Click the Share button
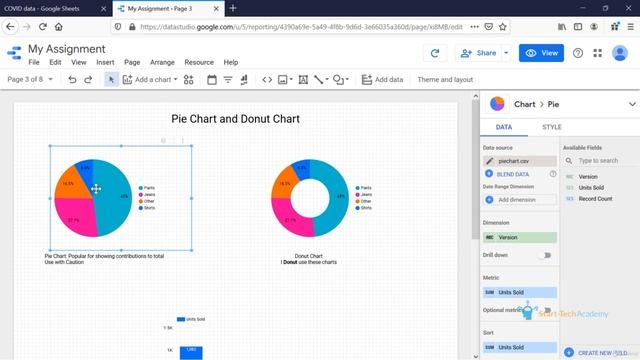 [x=478, y=53]
